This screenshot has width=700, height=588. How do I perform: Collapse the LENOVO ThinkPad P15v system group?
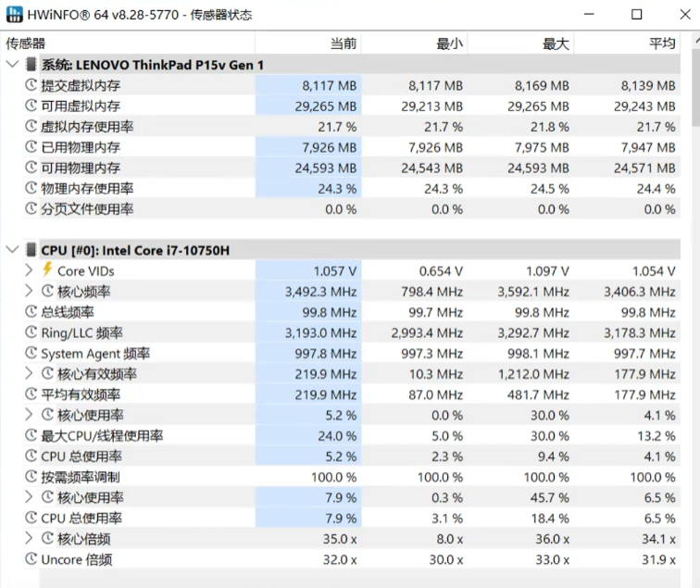tap(13, 64)
